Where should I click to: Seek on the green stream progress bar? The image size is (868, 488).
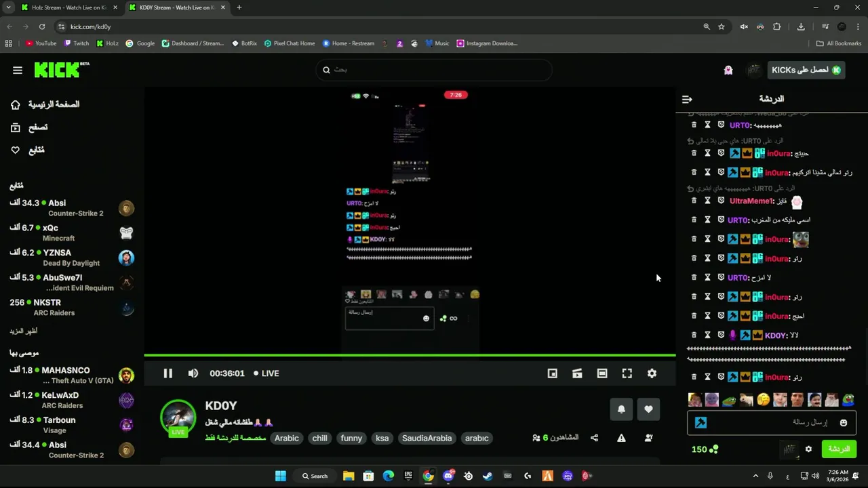point(410,354)
